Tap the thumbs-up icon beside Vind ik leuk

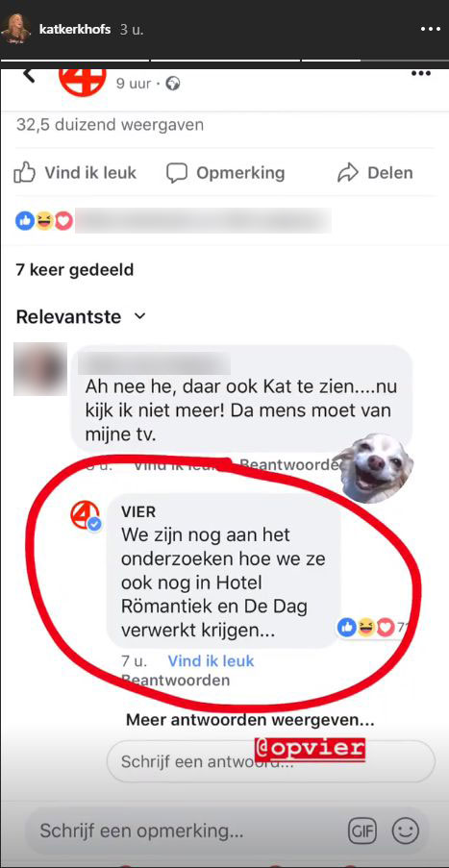point(24,173)
